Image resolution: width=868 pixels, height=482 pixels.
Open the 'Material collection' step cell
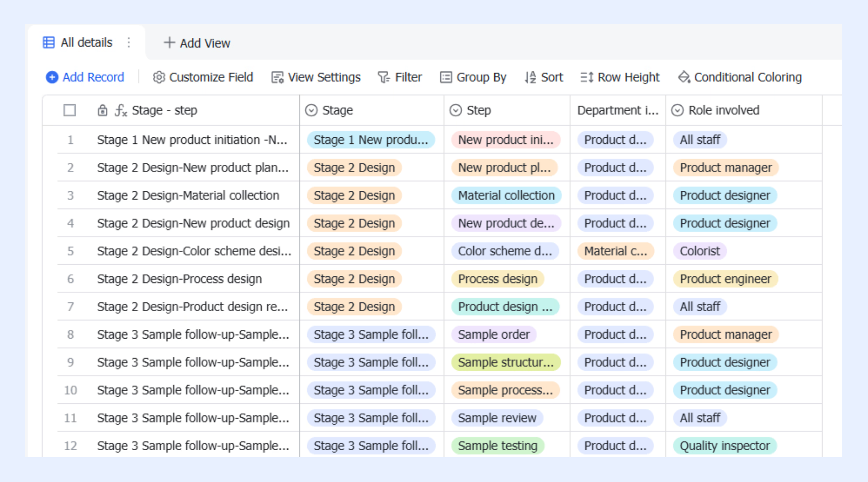point(506,195)
